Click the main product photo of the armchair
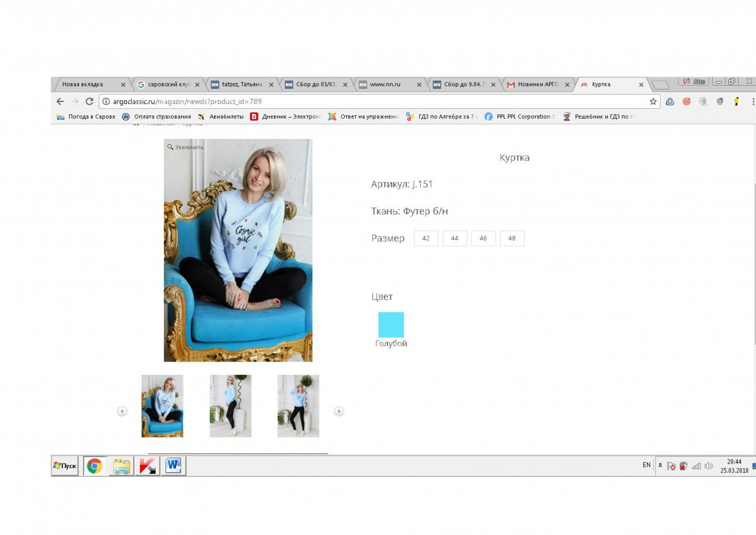756x535 pixels. [238, 250]
